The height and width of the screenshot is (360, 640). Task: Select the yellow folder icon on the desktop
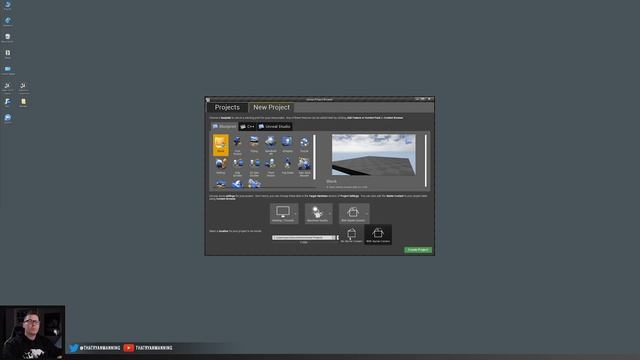click(23, 102)
